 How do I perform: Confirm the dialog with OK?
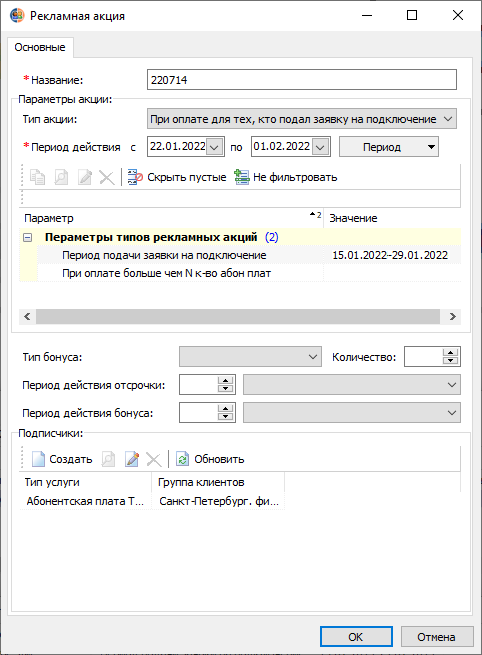coord(356,637)
